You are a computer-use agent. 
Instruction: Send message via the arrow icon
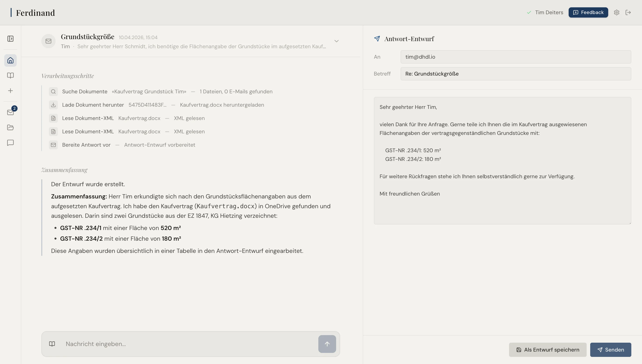pyautogui.click(x=327, y=344)
